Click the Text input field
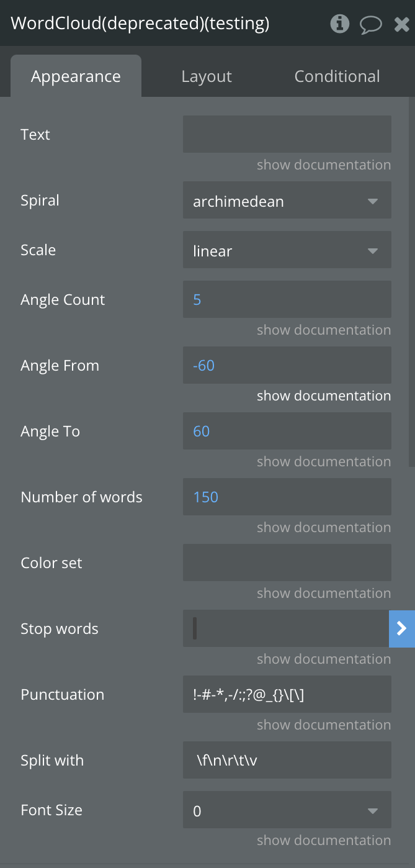This screenshot has height=868, width=415. (x=287, y=134)
